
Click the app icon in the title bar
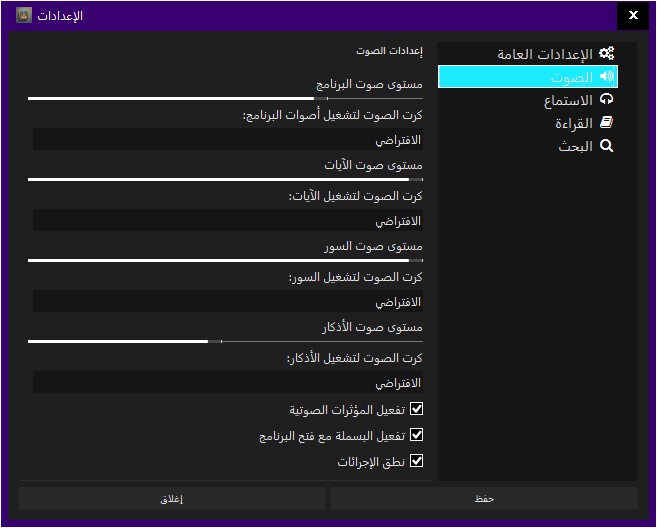[24, 16]
